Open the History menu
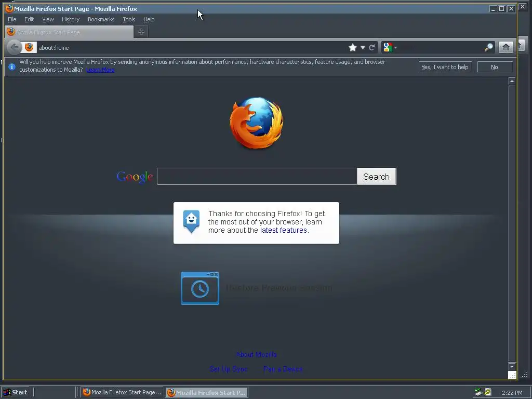The image size is (532, 399). tap(71, 19)
